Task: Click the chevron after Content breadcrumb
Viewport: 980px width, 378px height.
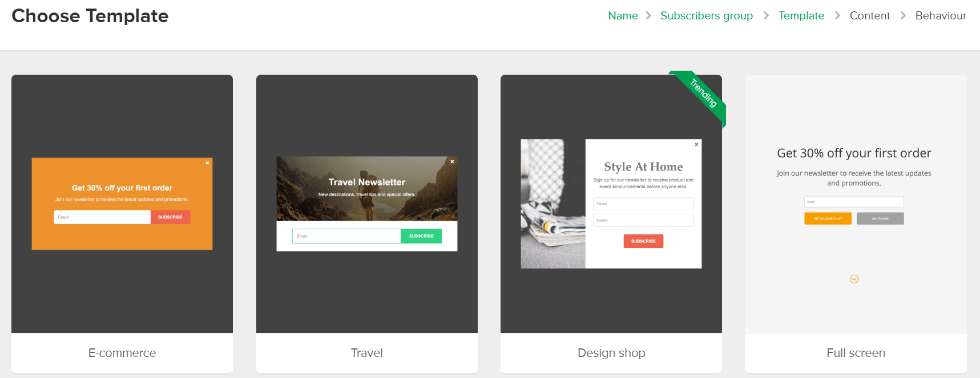Action: pyautogui.click(x=903, y=16)
